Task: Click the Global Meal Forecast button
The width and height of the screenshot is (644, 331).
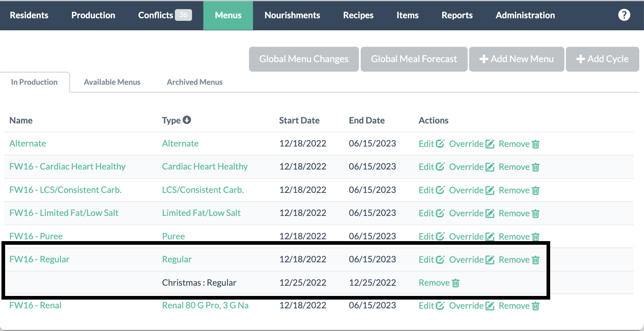Action: point(414,59)
